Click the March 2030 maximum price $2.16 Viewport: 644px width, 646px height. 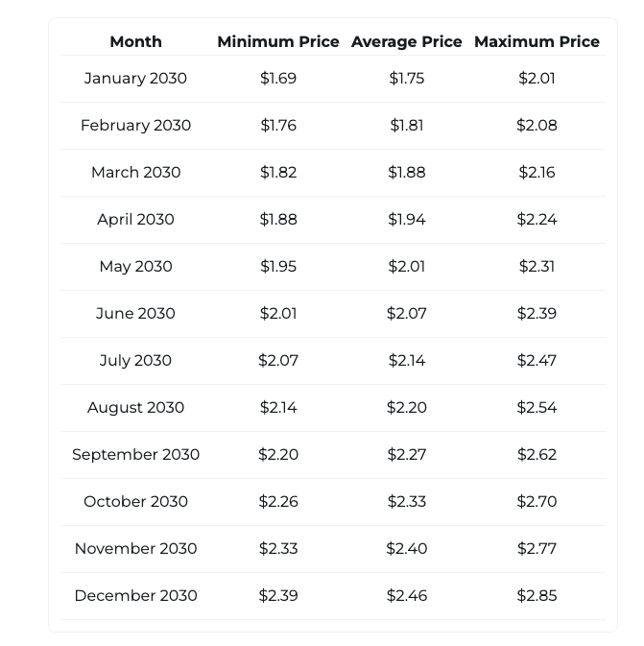[537, 172]
